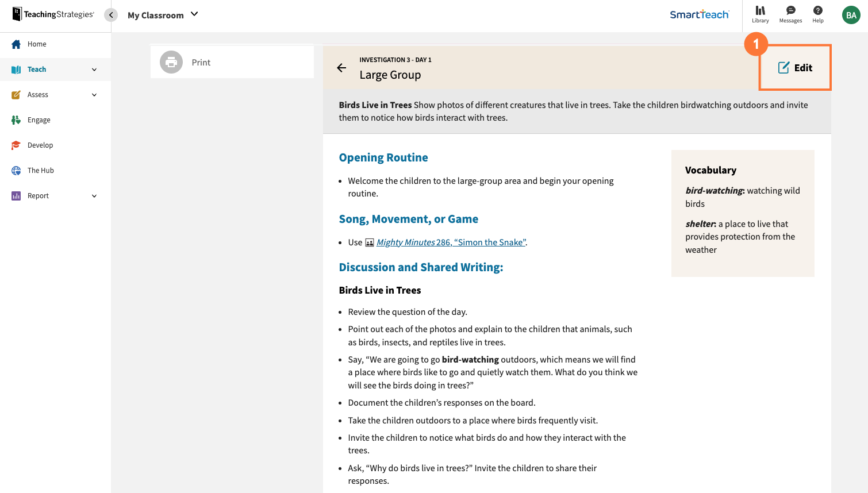The image size is (868, 493).
Task: Open Messages from the top toolbar
Action: tap(790, 14)
